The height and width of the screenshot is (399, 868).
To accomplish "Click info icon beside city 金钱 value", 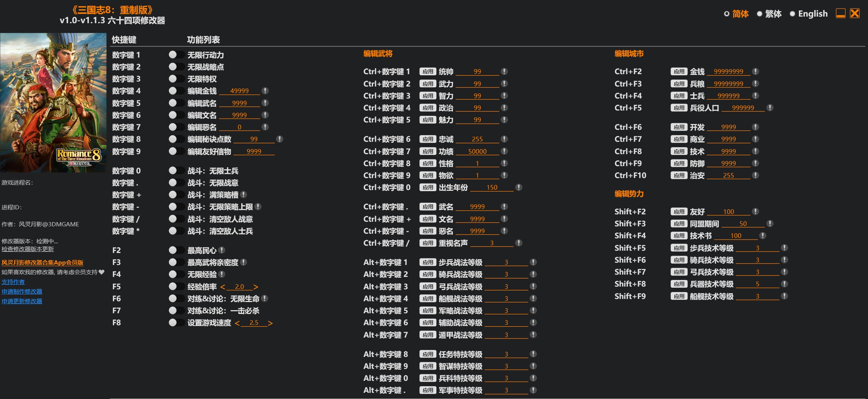I will tap(756, 71).
